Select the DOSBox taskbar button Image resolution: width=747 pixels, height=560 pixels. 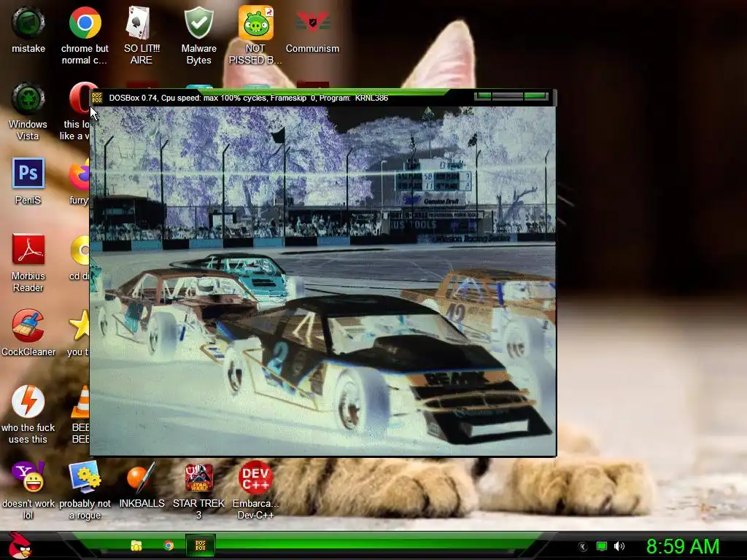click(201, 545)
